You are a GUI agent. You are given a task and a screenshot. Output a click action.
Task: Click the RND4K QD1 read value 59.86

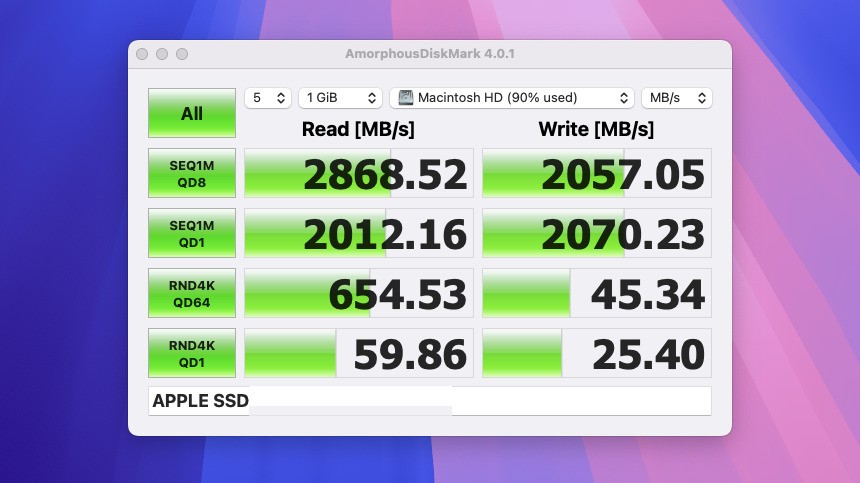tap(359, 353)
